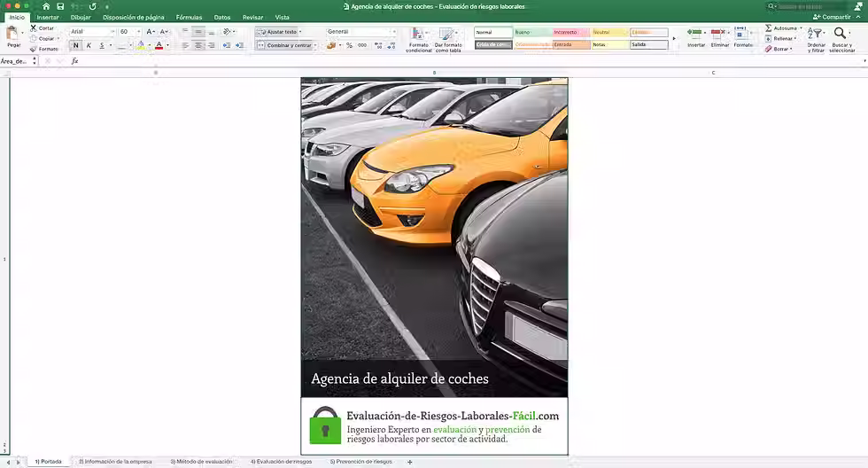
Task: Apply percent style to cell
Action: pyautogui.click(x=349, y=45)
